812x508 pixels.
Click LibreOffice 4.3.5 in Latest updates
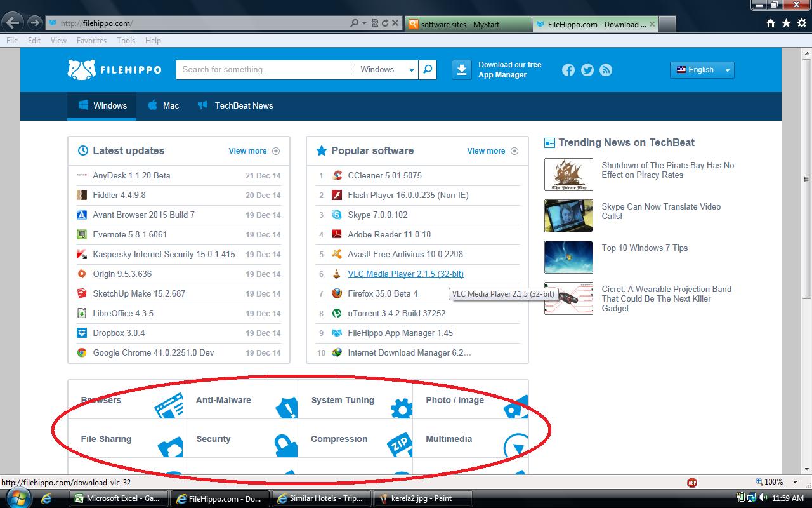(x=123, y=313)
